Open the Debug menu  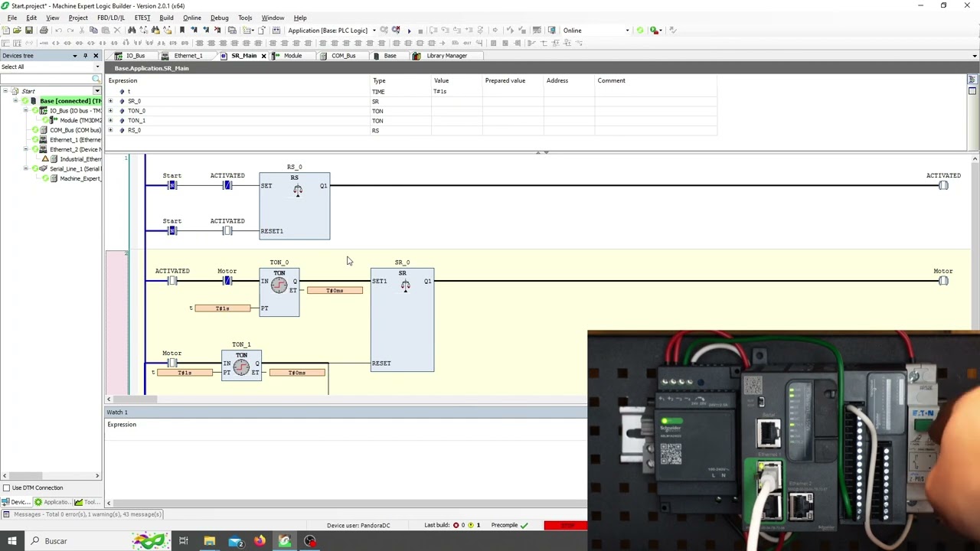pos(219,18)
